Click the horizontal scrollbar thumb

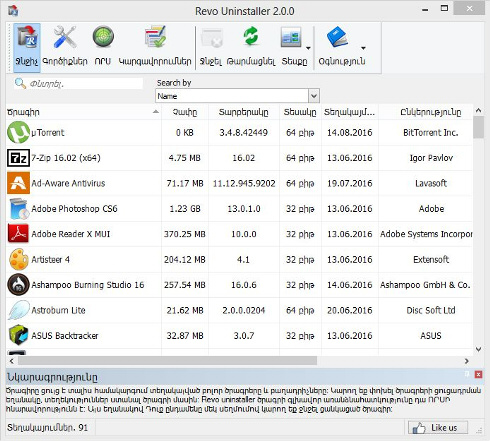[x=167, y=361]
